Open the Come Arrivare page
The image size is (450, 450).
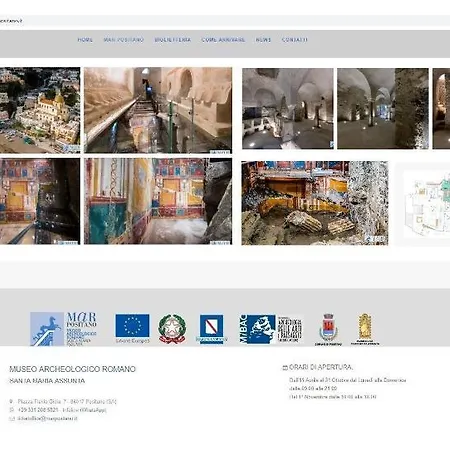[223, 40]
